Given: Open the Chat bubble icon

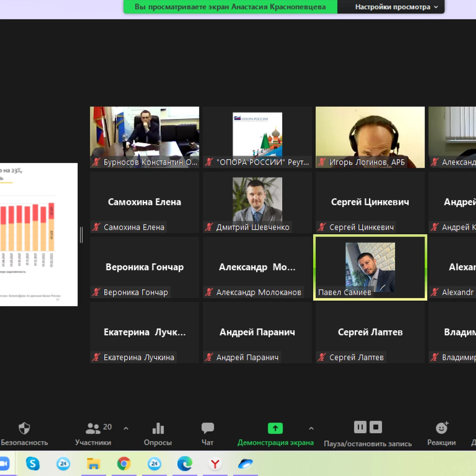Looking at the screenshot, I should coord(208,428).
